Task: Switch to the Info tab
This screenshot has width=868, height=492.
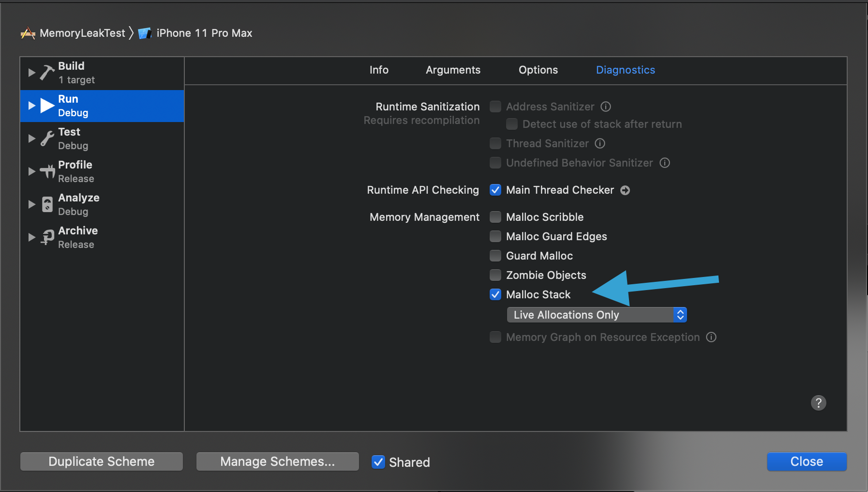Action: pos(379,70)
